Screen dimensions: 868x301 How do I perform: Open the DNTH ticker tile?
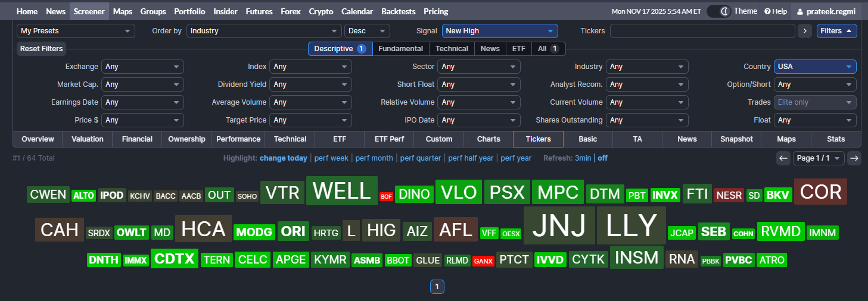[104, 260]
